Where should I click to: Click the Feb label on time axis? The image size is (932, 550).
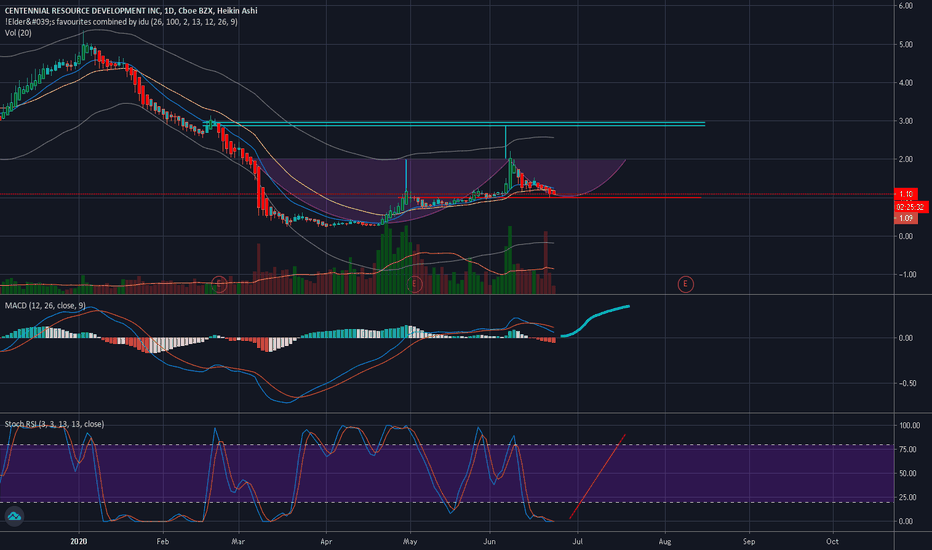click(162, 541)
